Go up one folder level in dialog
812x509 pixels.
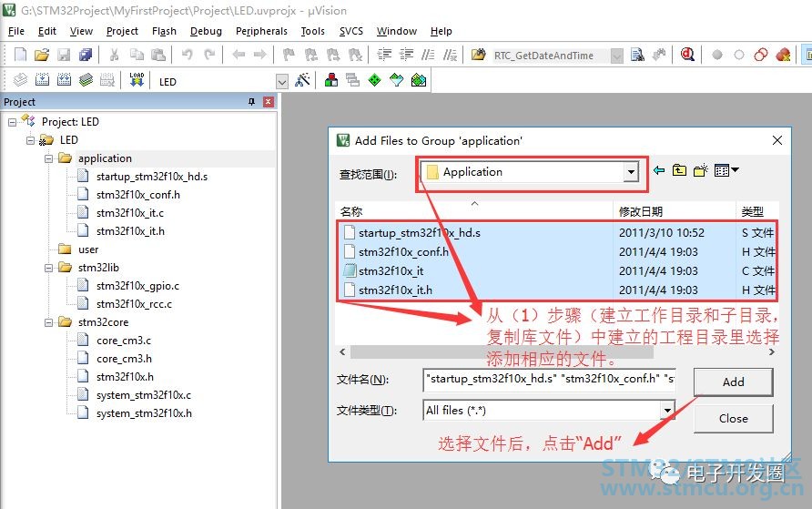click(x=679, y=170)
